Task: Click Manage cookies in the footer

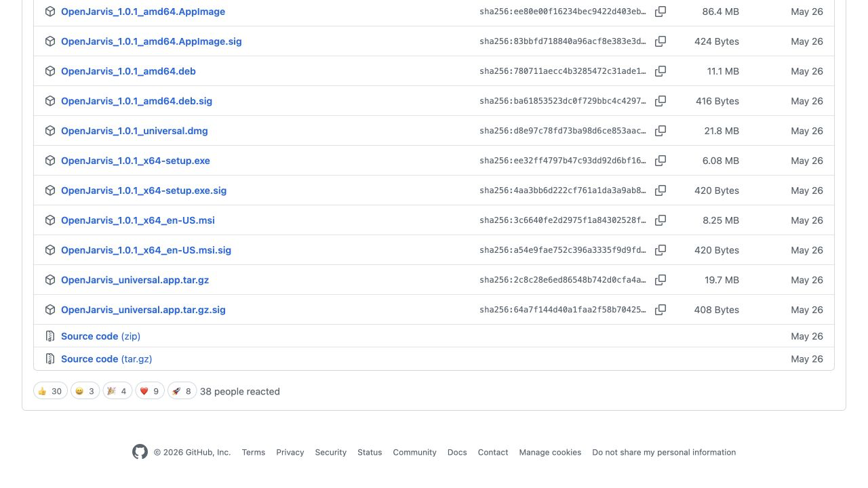Action: 550,452
